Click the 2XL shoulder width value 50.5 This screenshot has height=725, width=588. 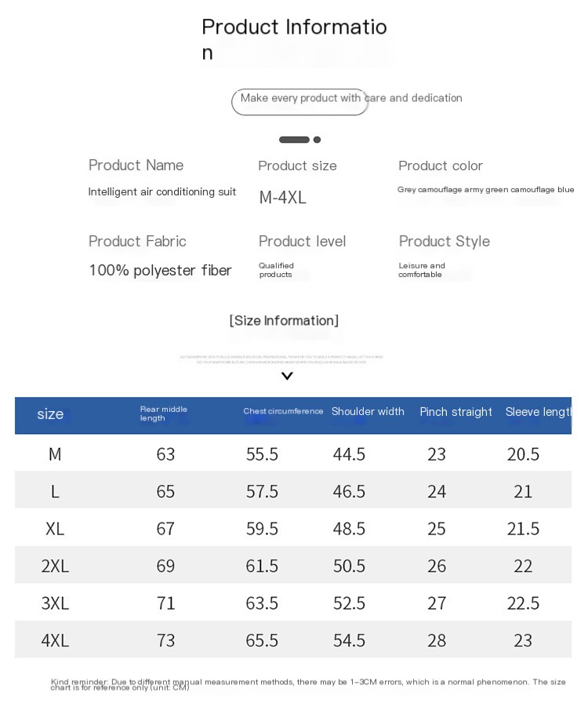click(349, 566)
